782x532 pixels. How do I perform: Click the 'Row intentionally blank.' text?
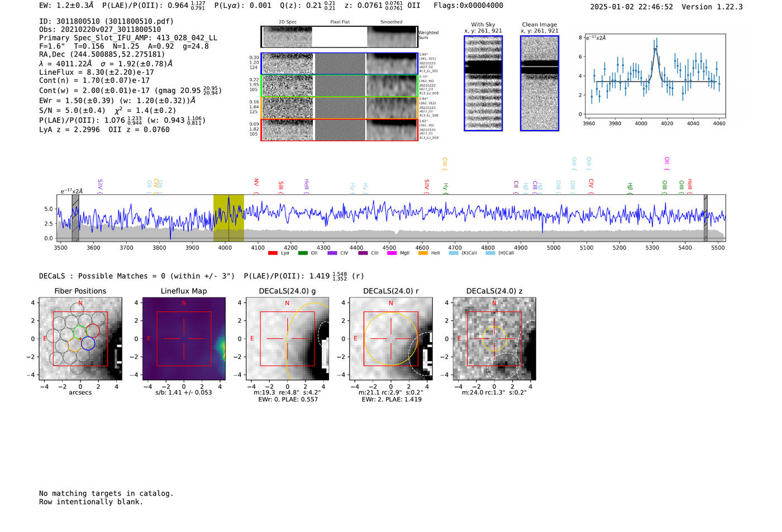(91, 502)
